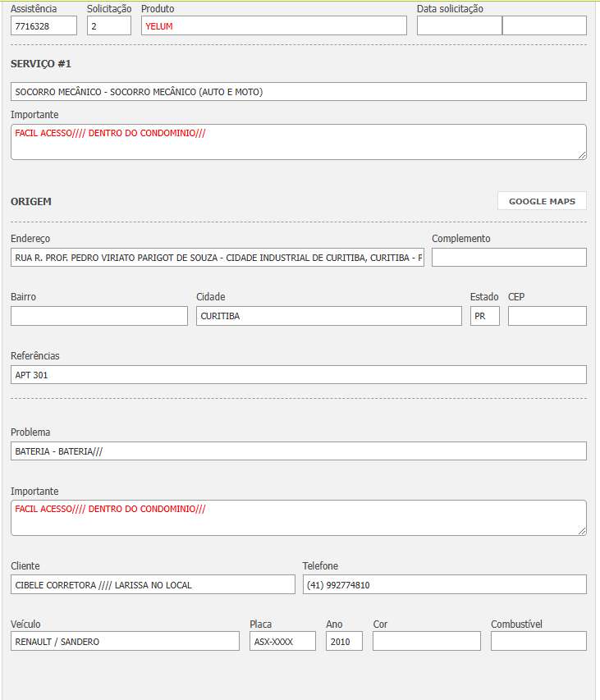The image size is (600, 700).
Task: Click the empty Combustível field
Action: [538, 641]
